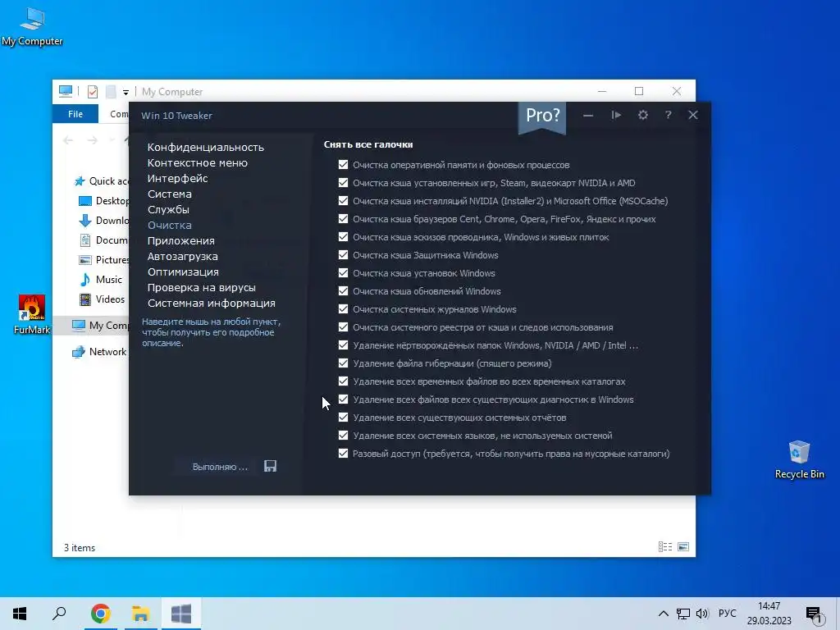Select Documents in Explorer sidebar
840x630 pixels.
pyautogui.click(x=104, y=240)
